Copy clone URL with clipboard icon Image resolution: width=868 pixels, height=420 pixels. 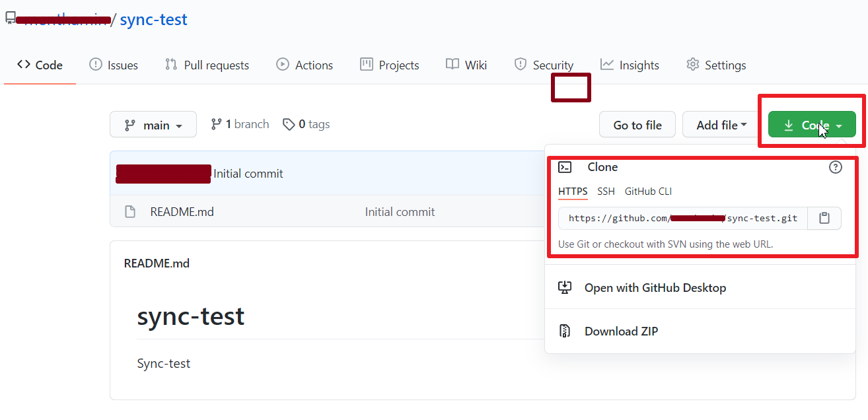click(824, 218)
